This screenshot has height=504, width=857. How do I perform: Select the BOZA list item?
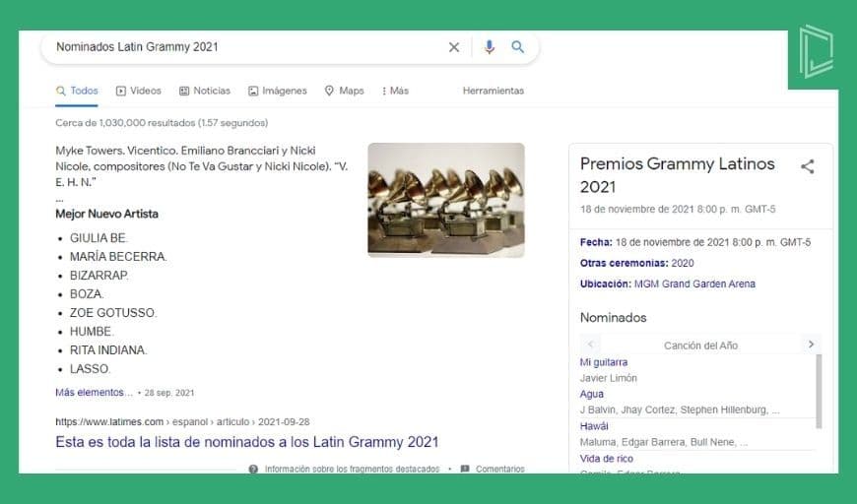(x=87, y=293)
